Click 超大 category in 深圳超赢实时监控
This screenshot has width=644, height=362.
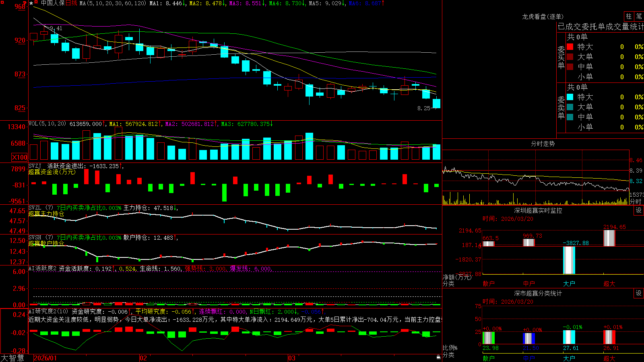(x=609, y=284)
